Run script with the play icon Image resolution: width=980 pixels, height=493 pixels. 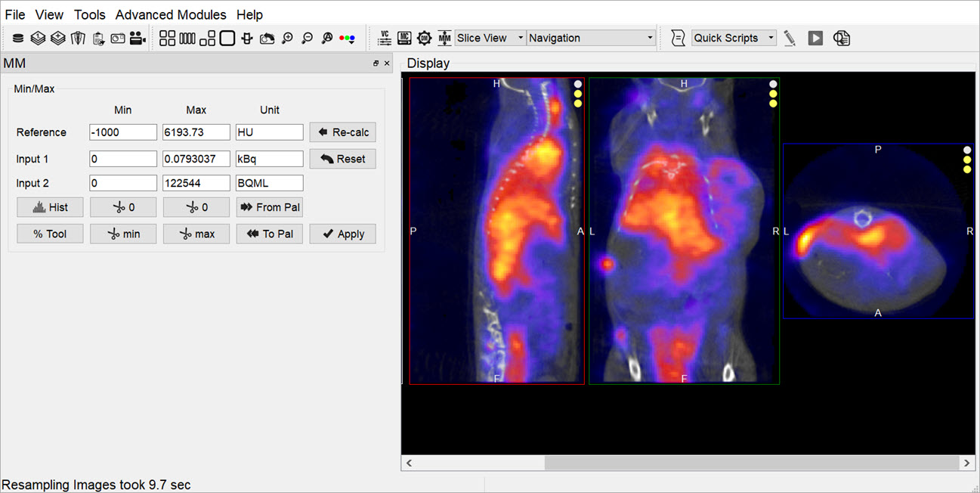815,38
